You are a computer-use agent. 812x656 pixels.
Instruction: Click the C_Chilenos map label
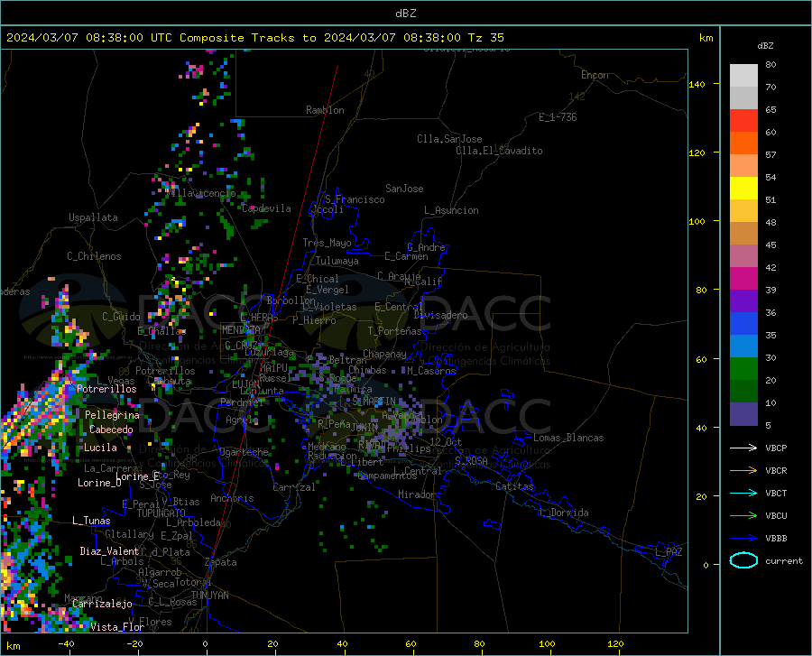point(94,256)
